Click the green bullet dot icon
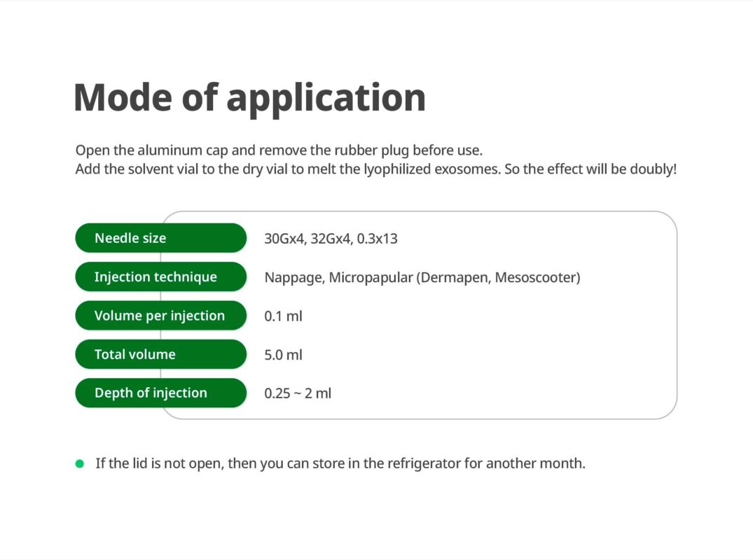753x560 pixels. click(80, 463)
